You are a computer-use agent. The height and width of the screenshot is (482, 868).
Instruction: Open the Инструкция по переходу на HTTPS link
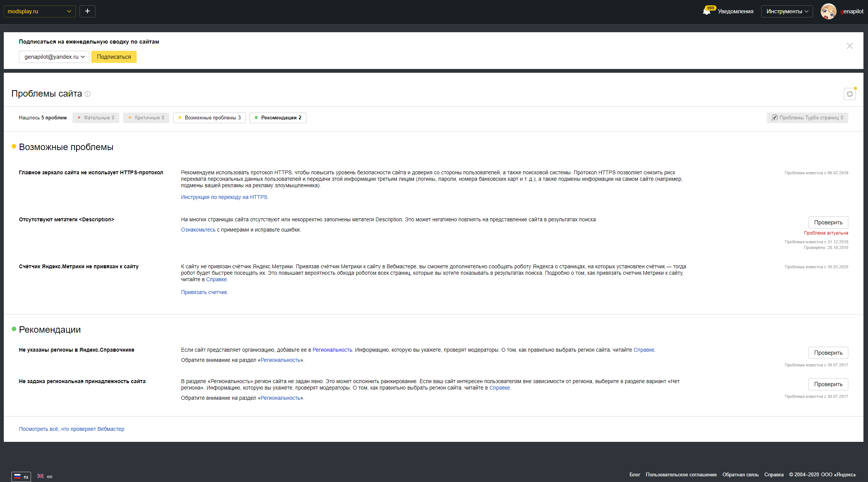click(224, 197)
